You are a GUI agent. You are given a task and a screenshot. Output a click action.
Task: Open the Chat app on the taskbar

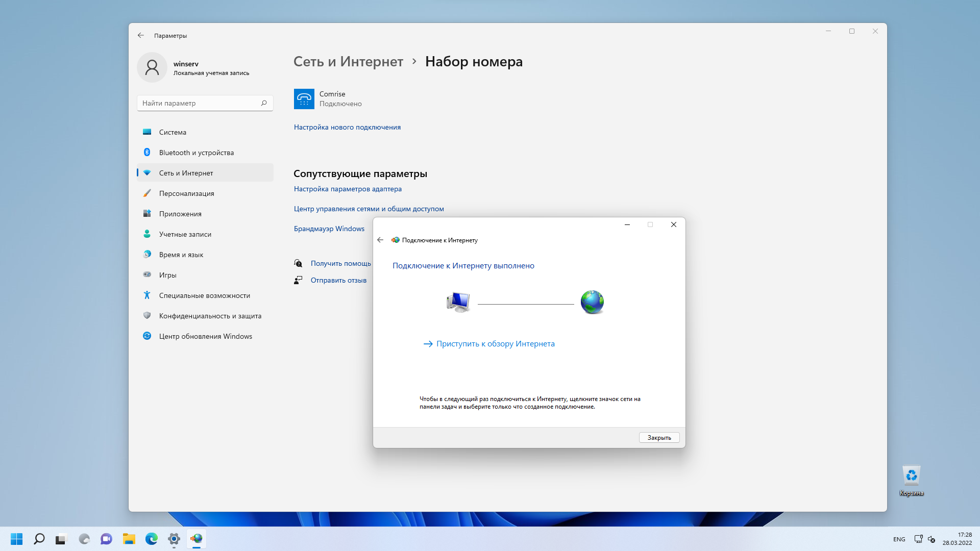click(x=106, y=539)
